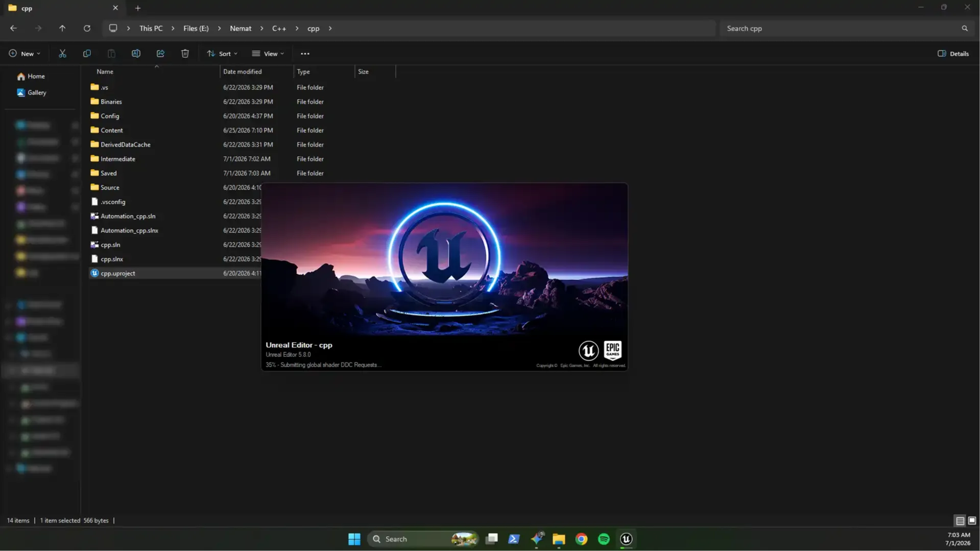This screenshot has height=551, width=980.
Task: Click the Rename icon in toolbar
Action: (136, 54)
